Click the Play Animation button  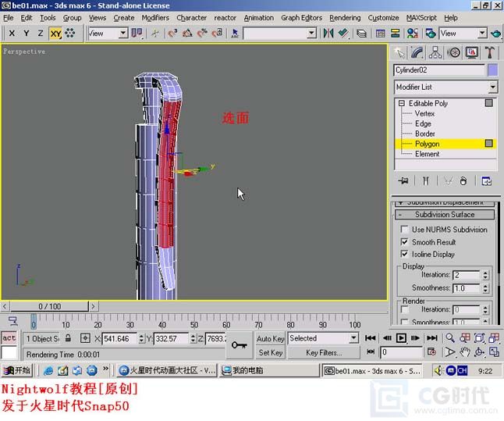(x=401, y=338)
